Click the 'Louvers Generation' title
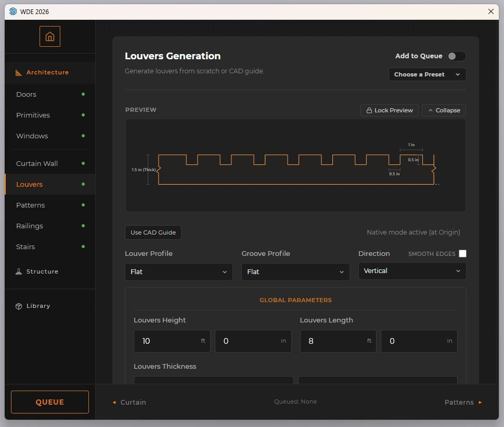Viewport: 504px width, 427px height. 173,56
